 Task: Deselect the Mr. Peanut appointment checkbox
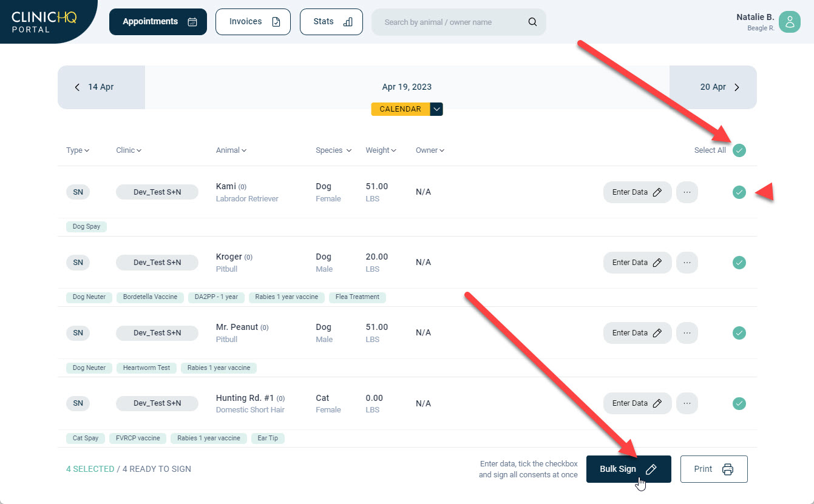click(739, 333)
